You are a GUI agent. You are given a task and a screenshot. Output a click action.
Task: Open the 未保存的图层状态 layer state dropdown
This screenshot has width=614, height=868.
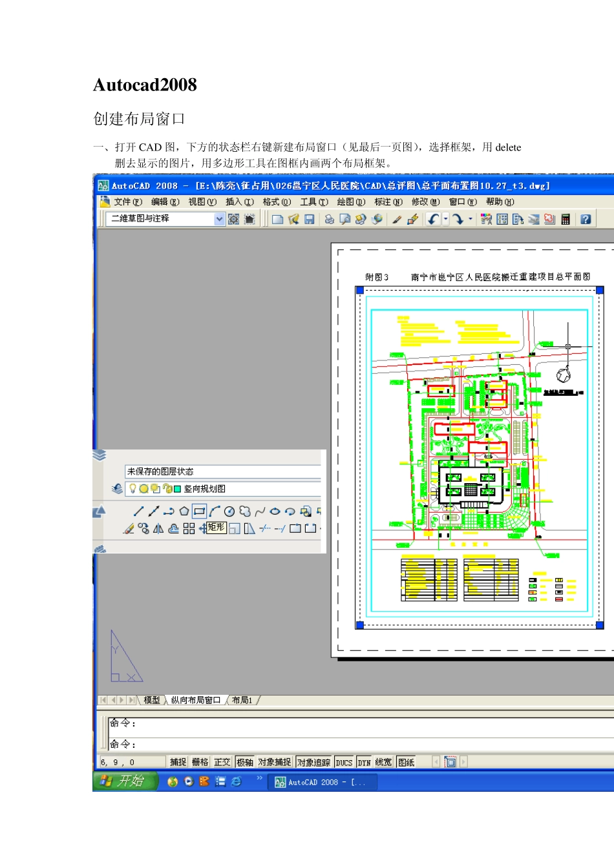pos(223,471)
